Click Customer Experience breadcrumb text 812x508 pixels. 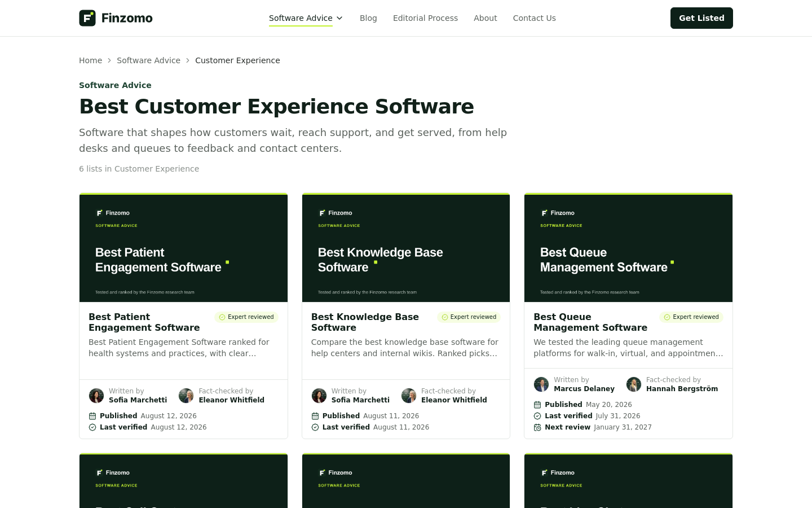click(x=237, y=60)
